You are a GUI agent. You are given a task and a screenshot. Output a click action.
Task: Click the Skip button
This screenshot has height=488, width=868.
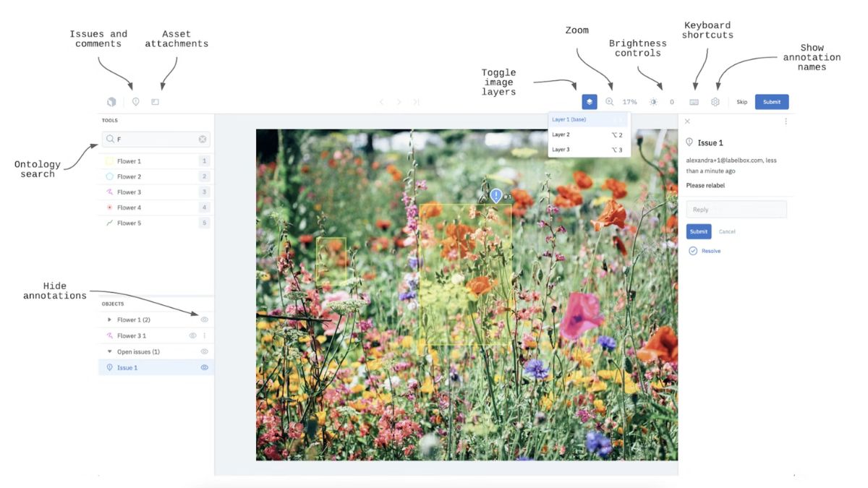741,102
